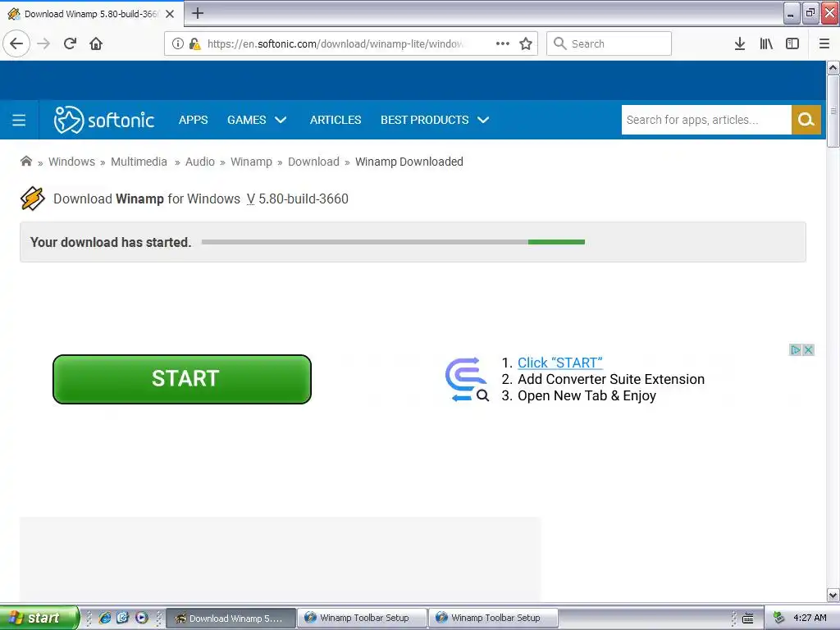Click the orange Softonic search button

806,120
